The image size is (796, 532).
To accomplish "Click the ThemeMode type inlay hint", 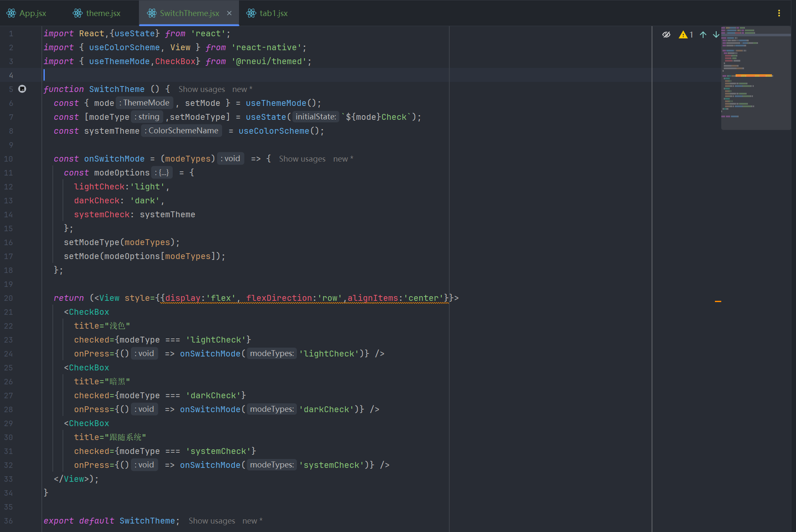I will [144, 103].
